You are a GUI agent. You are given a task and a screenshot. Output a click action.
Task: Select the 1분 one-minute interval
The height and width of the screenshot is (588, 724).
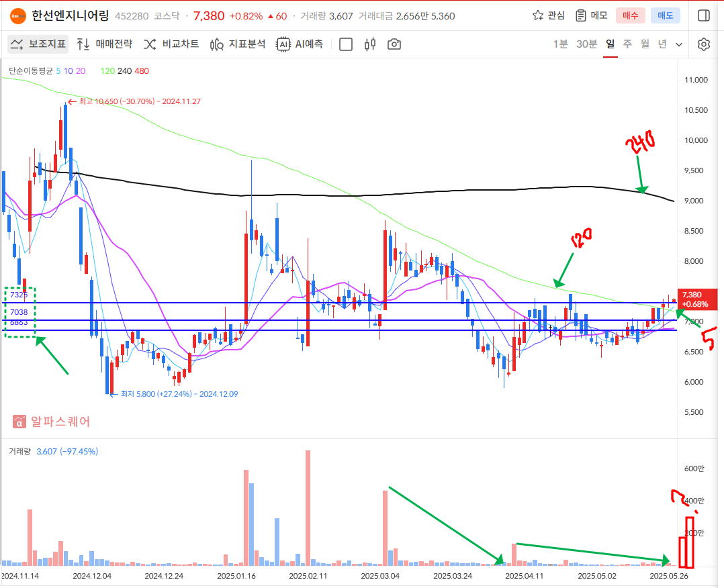[560, 44]
